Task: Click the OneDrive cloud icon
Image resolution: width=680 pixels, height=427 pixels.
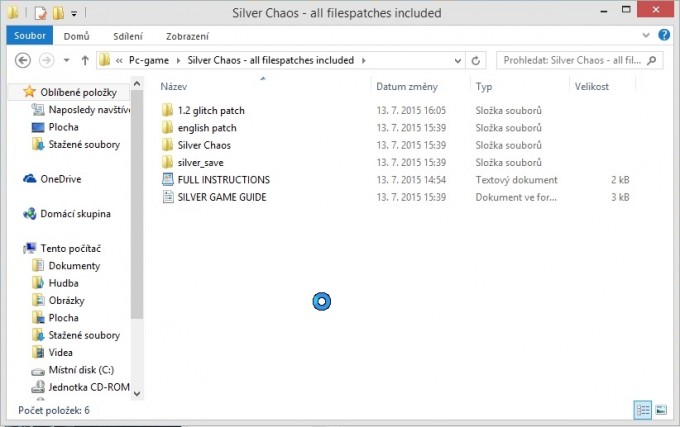Action: pyautogui.click(x=29, y=179)
